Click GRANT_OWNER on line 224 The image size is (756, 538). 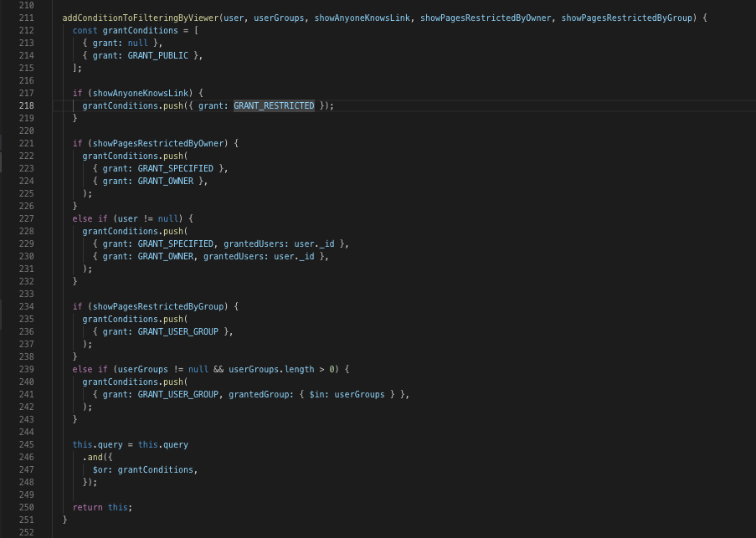[x=166, y=181]
